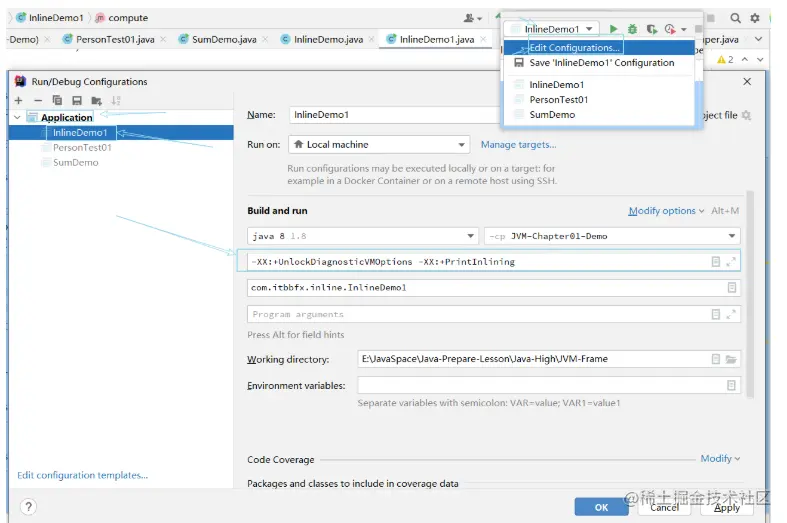Browse main class icon in class field
This screenshot has width=787, height=523.
point(732,288)
